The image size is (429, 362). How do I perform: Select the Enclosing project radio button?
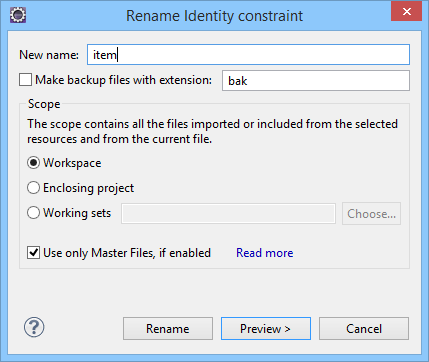pyautogui.click(x=33, y=188)
